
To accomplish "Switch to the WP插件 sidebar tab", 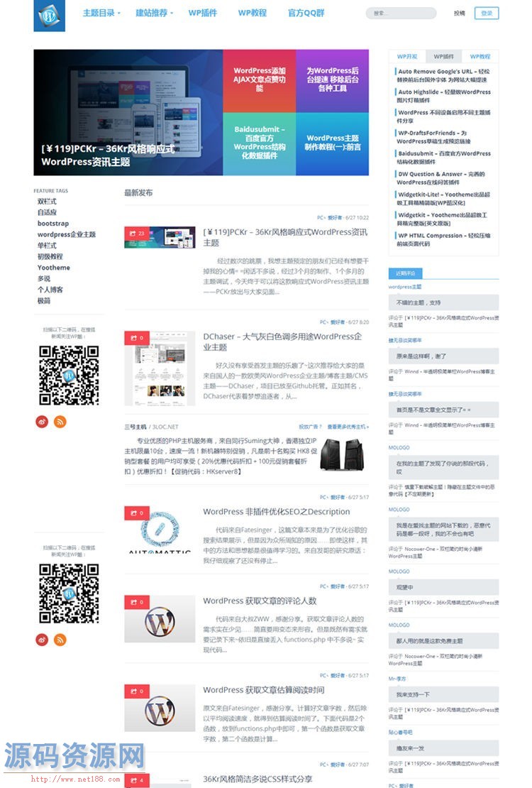I will point(443,56).
